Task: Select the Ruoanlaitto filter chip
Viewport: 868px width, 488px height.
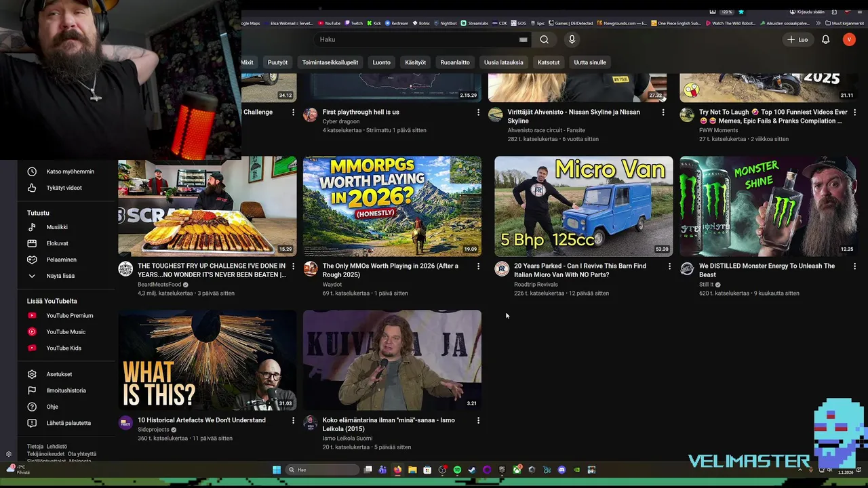Action: point(455,62)
